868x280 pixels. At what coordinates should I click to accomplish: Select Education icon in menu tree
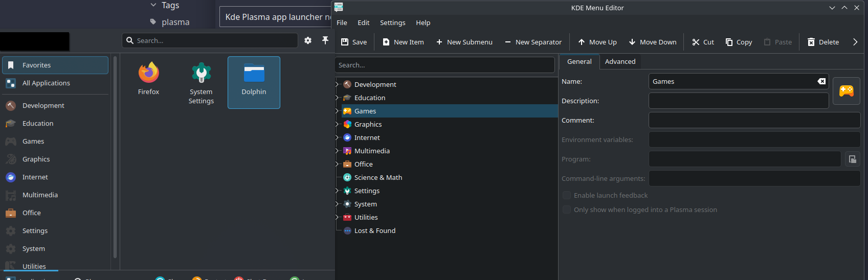click(347, 98)
